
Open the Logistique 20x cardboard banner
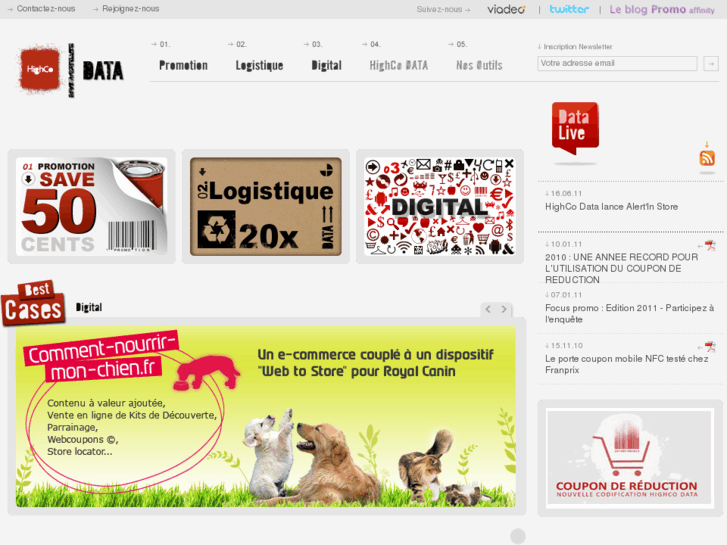[266, 207]
